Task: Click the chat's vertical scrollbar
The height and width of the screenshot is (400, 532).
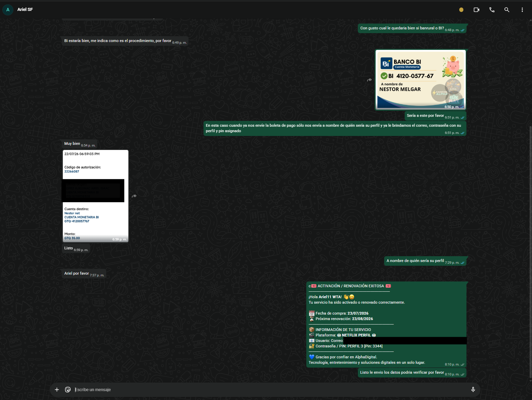Action: [530, 253]
